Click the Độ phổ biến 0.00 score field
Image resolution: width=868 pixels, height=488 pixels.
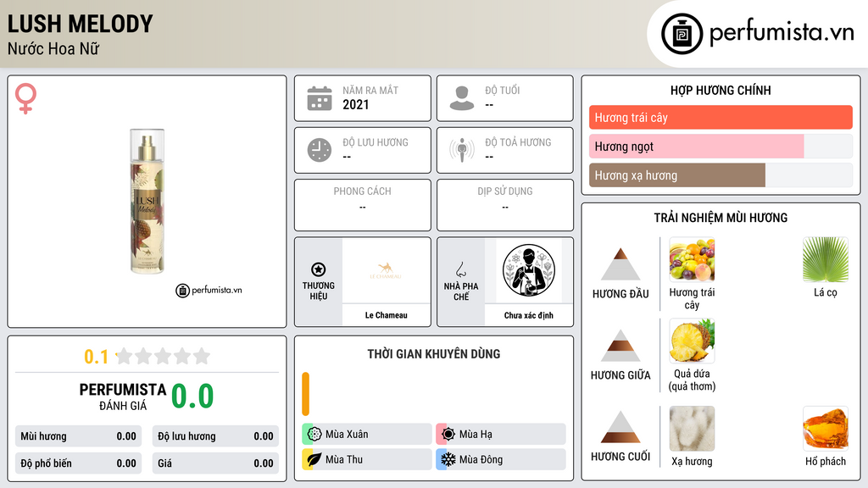78,463
